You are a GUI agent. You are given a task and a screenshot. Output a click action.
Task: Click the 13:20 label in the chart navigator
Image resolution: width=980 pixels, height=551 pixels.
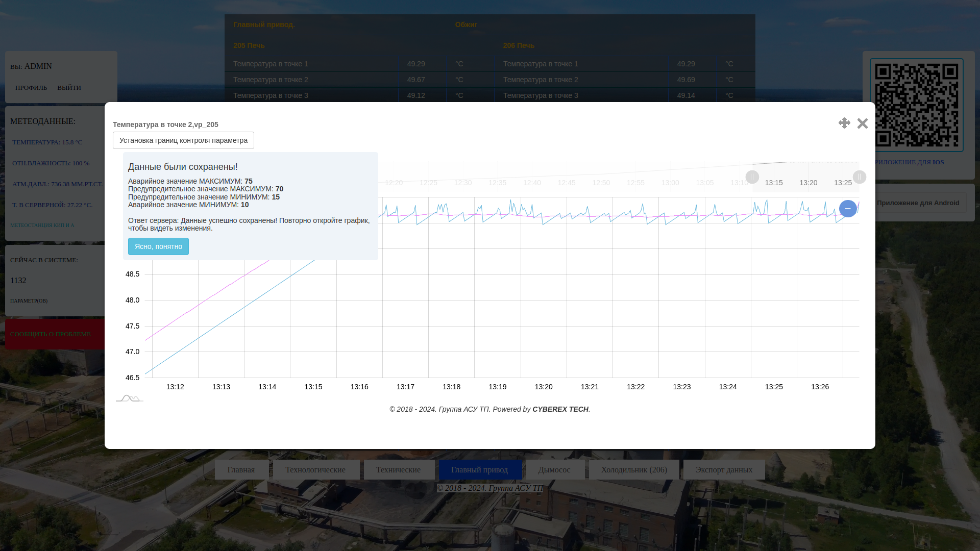point(808,183)
